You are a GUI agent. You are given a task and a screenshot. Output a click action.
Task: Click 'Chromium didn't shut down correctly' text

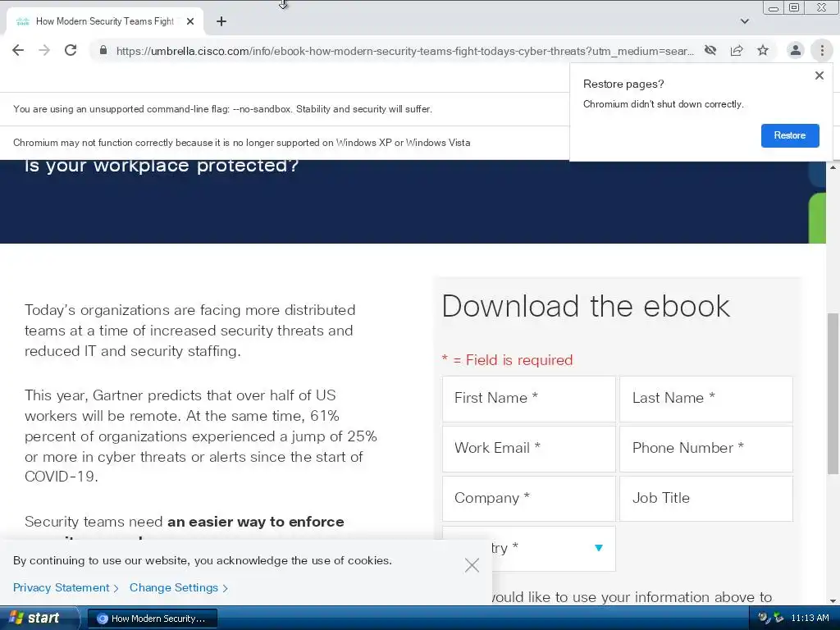point(663,104)
